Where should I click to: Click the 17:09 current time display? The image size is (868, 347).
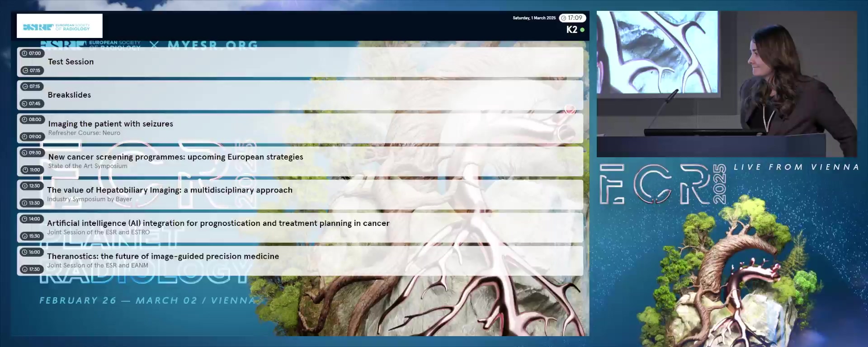[x=572, y=18]
